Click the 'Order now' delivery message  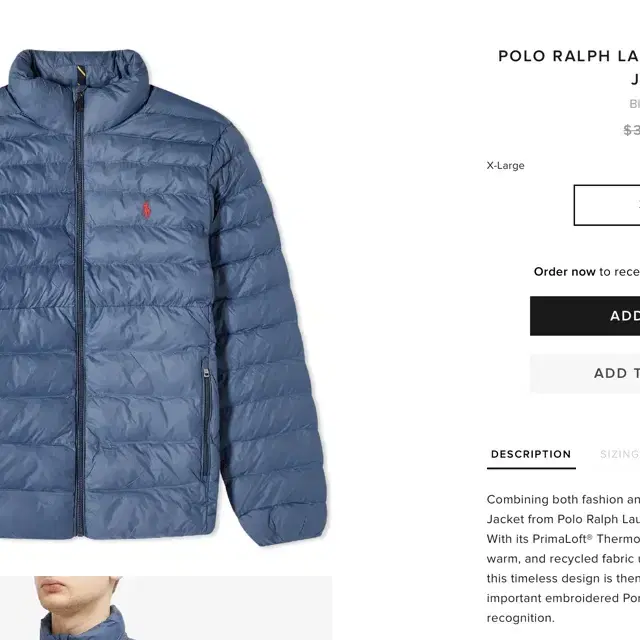[587, 271]
